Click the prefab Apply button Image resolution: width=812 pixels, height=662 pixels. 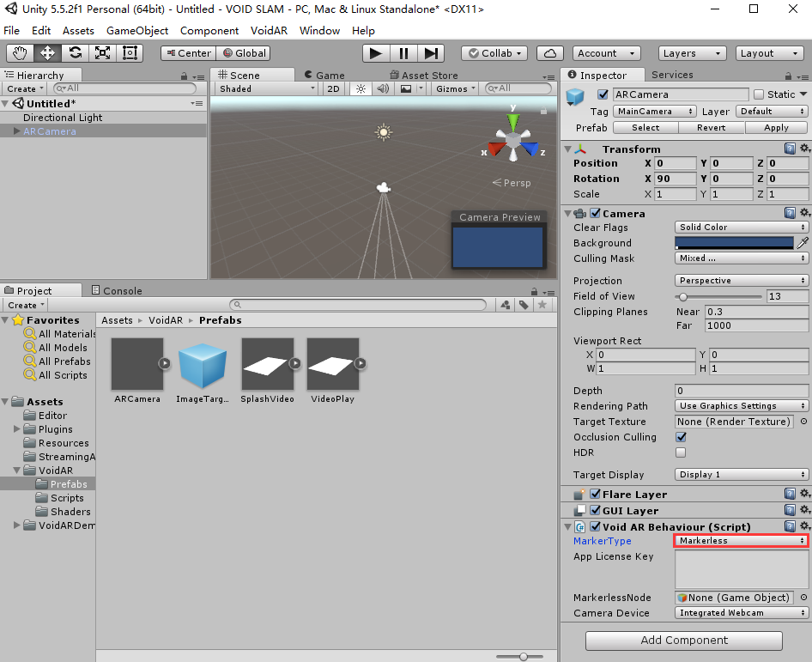[x=776, y=127]
